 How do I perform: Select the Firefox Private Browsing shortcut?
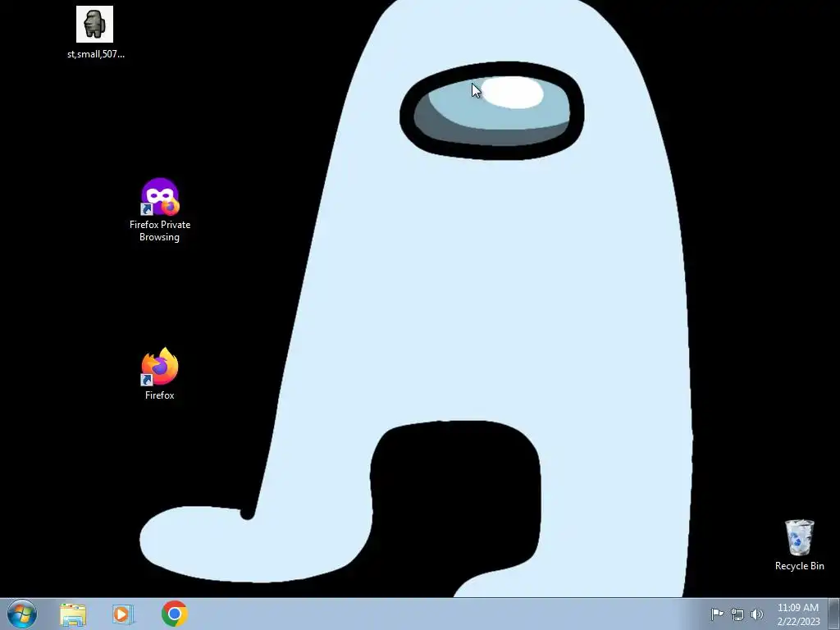coord(160,197)
